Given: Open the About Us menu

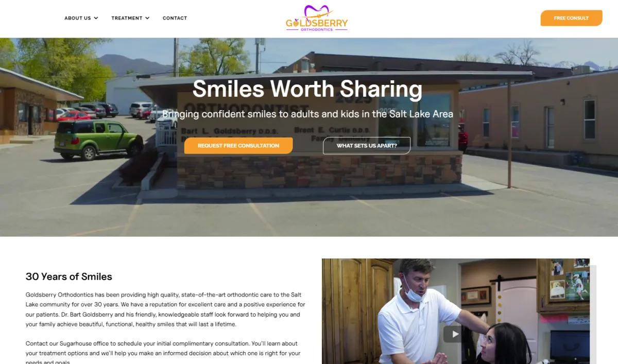Looking at the screenshot, I should [81, 18].
